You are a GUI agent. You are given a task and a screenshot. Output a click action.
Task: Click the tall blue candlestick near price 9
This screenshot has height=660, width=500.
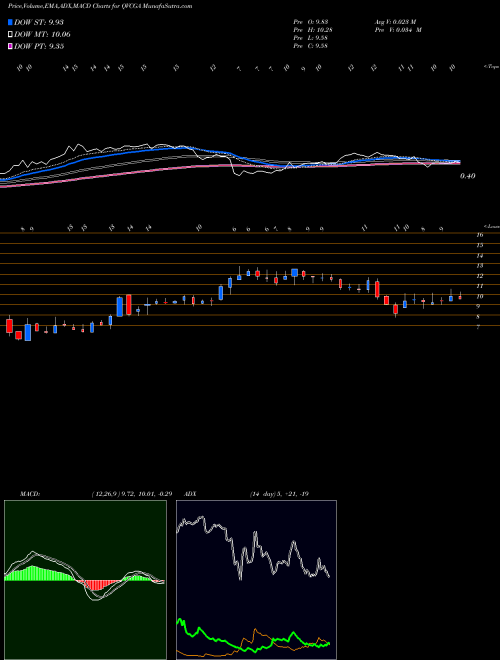pos(120,306)
